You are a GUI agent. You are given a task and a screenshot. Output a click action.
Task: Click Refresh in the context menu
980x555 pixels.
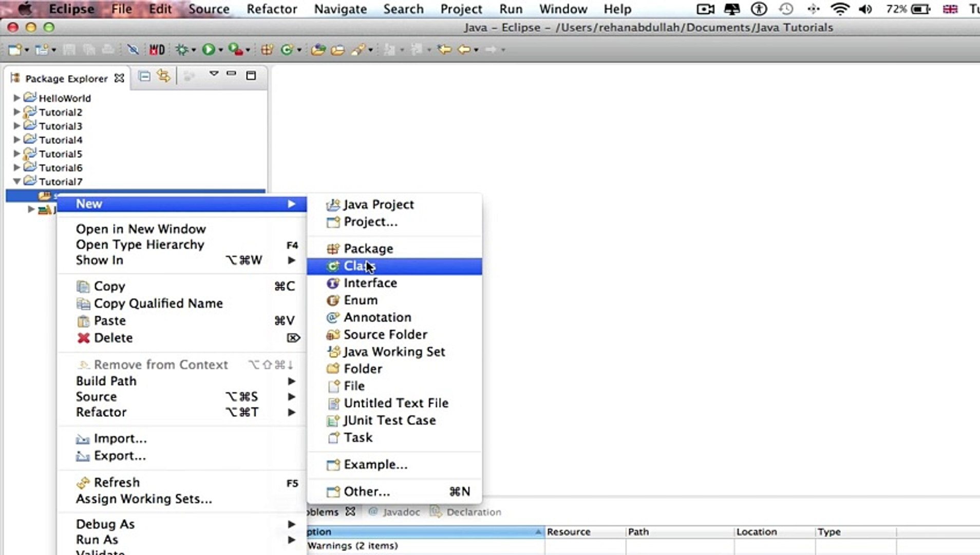[x=182, y=483]
